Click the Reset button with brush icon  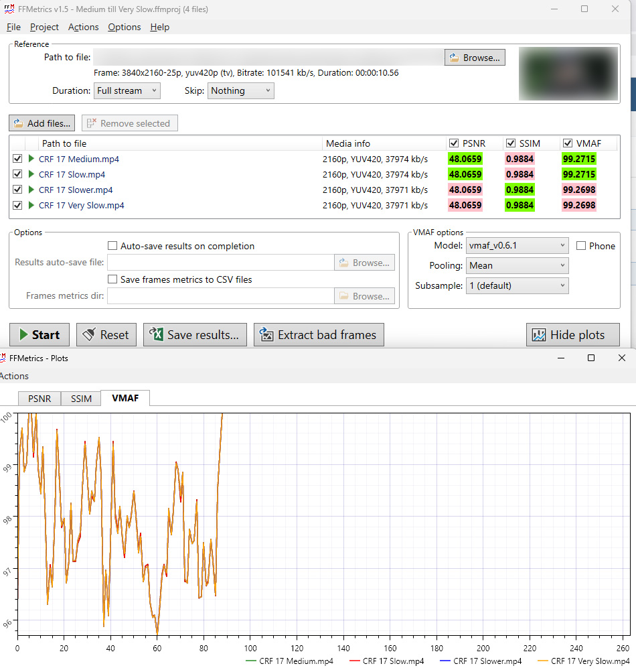[106, 335]
